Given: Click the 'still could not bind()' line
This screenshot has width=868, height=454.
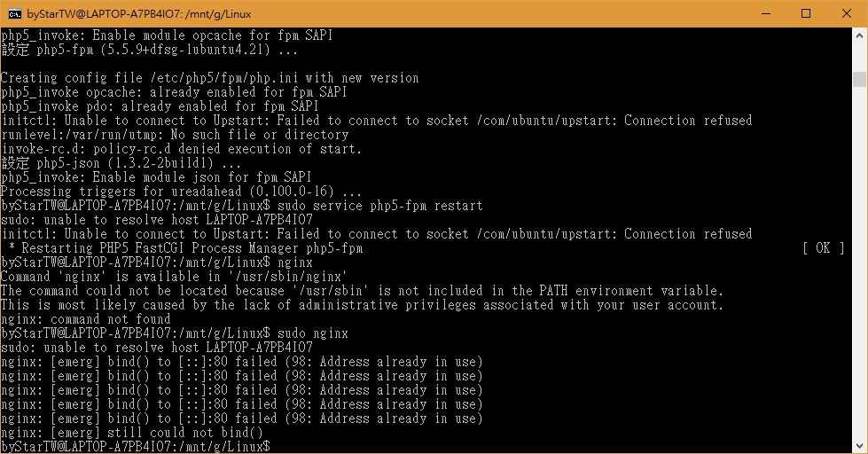Looking at the screenshot, I should 132,433.
